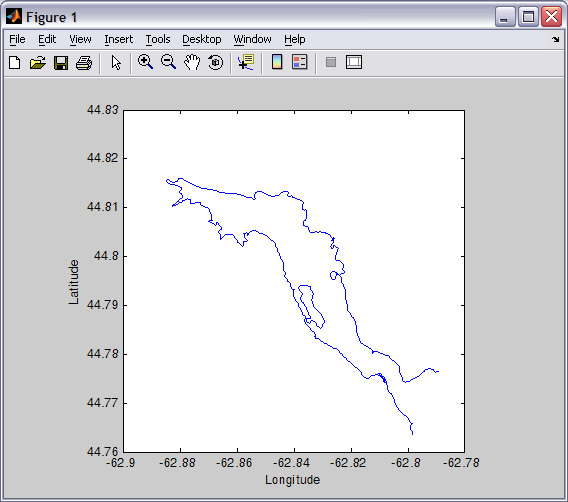Open a file with the folder icon

point(38,62)
